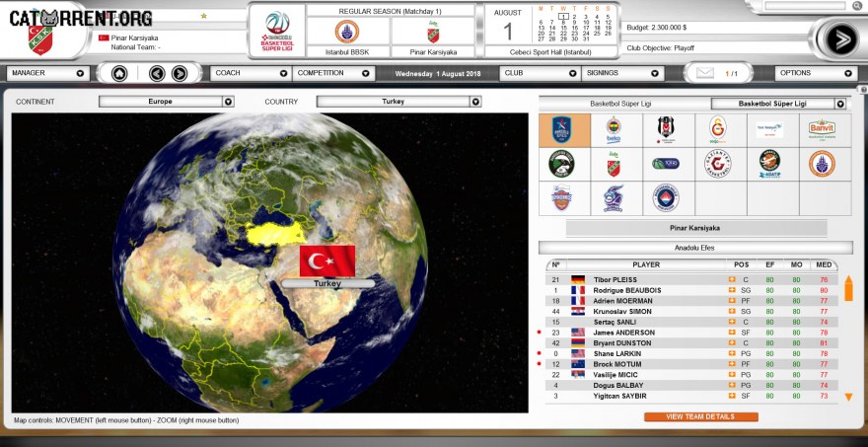The width and height of the screenshot is (868, 447).
Task: Open the SIGNINGS menu
Action: coord(622,73)
